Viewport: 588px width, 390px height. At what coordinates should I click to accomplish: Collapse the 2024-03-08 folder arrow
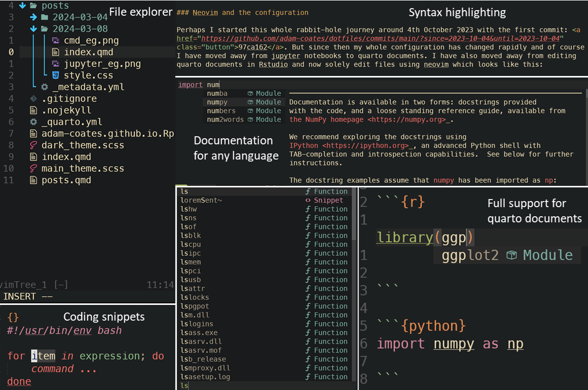[x=33, y=28]
